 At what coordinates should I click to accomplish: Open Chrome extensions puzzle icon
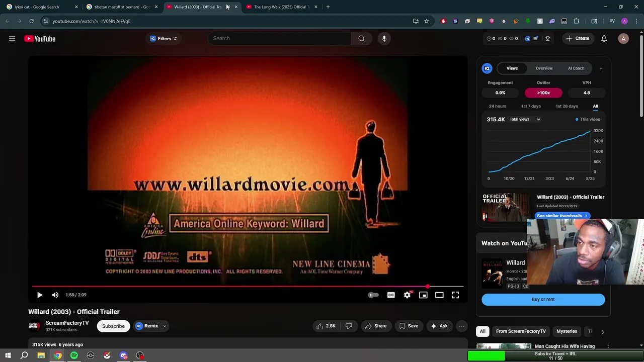tap(576, 21)
